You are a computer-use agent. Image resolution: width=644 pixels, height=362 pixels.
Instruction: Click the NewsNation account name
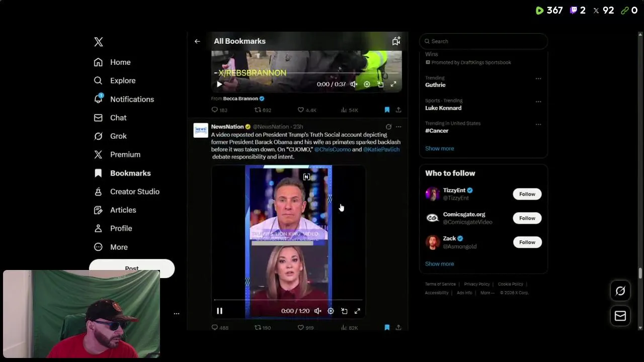pos(227,127)
